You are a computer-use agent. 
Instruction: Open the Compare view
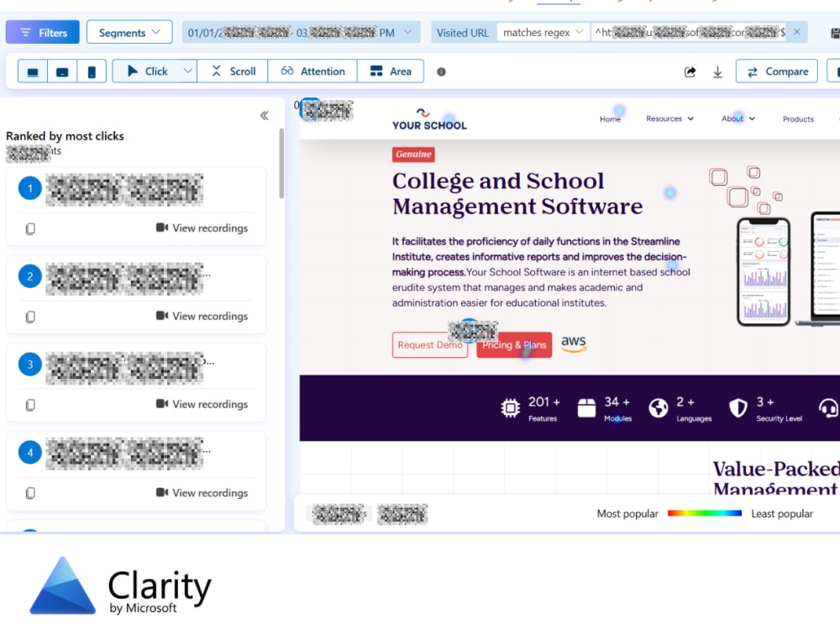pos(777,71)
